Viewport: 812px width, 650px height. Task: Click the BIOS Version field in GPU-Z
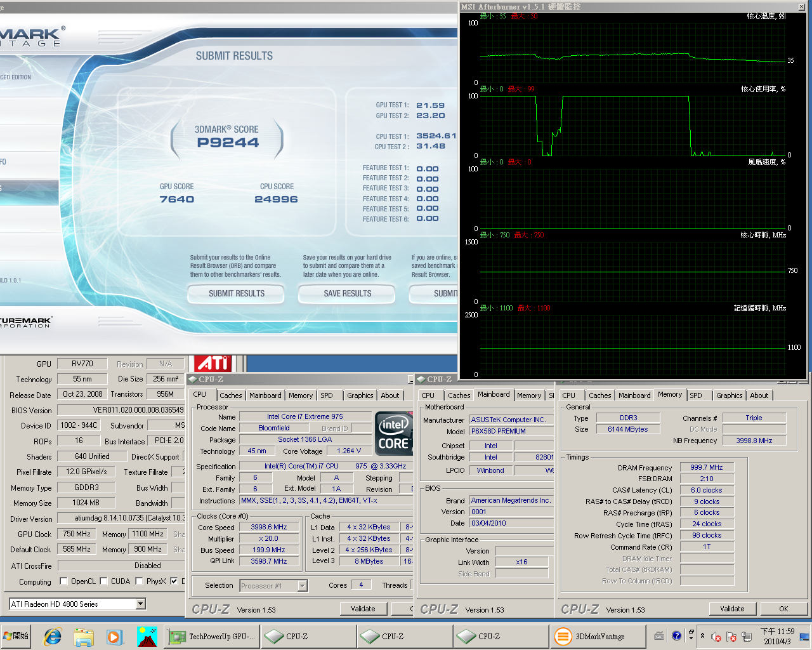(x=121, y=410)
